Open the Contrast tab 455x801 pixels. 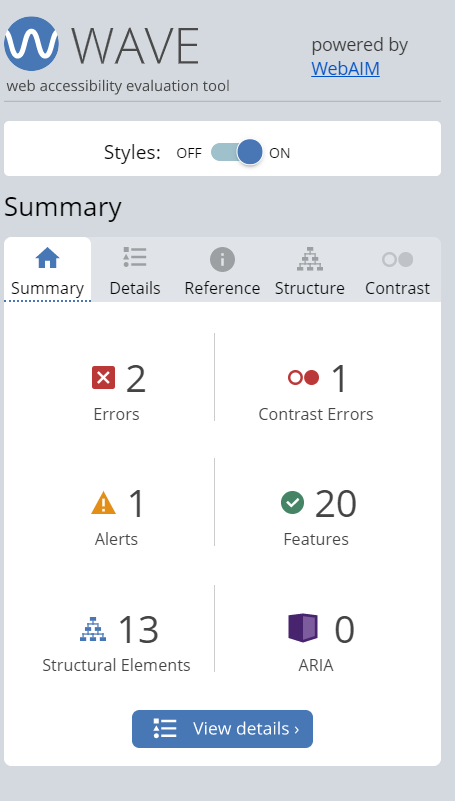(x=397, y=271)
